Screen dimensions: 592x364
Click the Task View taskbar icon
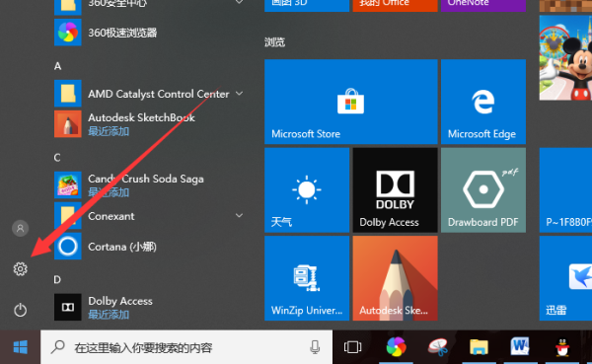352,347
